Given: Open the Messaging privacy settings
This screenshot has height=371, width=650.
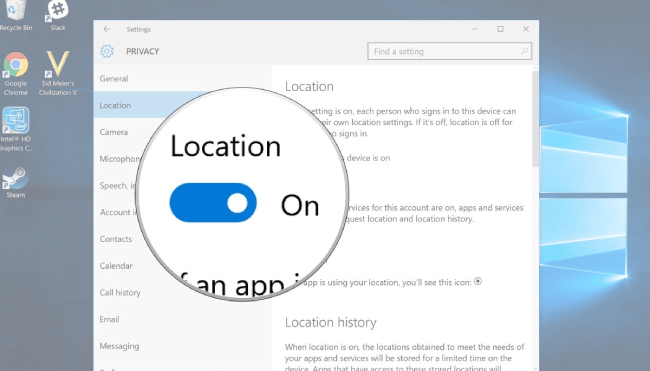Looking at the screenshot, I should pos(119,346).
